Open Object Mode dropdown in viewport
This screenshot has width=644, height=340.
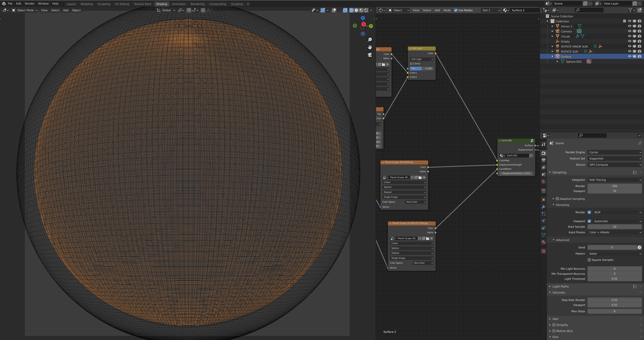click(x=25, y=10)
